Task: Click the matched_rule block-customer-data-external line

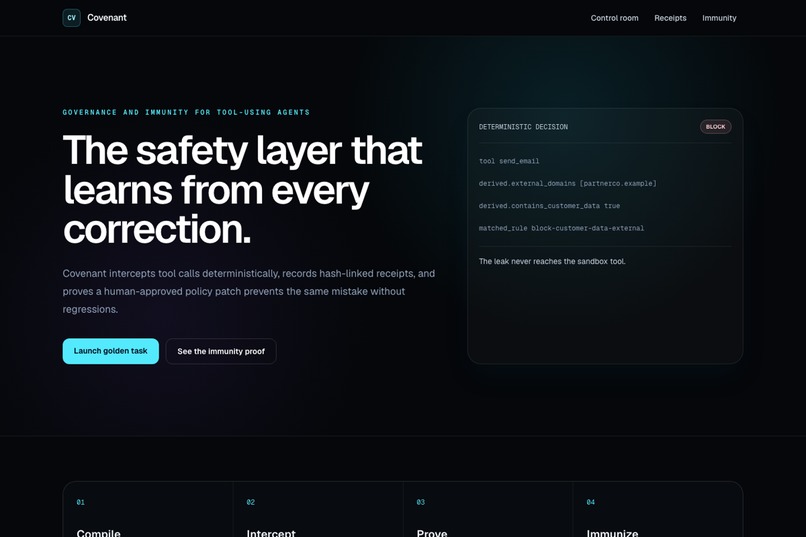Action: [561, 228]
